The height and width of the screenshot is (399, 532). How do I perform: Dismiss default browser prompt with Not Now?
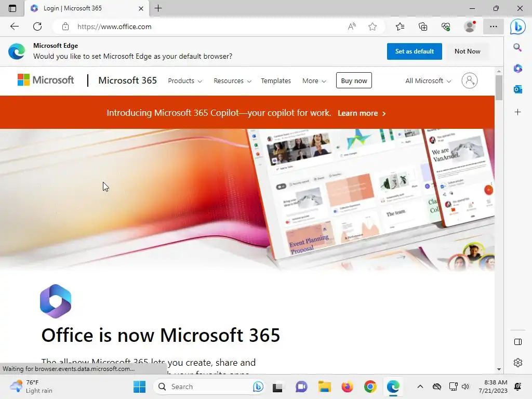tap(467, 51)
